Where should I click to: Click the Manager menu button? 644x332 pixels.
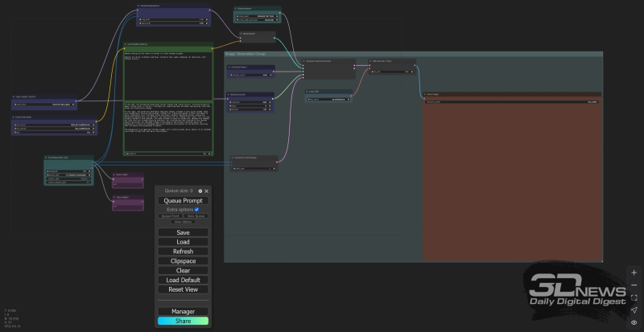tap(183, 311)
